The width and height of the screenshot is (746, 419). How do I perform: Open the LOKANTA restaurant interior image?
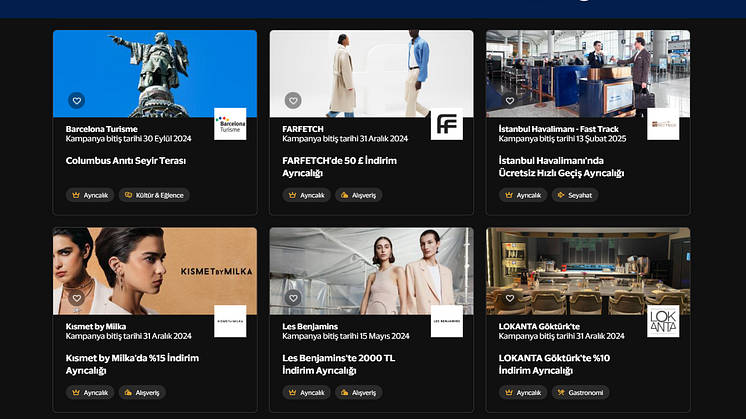point(588,271)
